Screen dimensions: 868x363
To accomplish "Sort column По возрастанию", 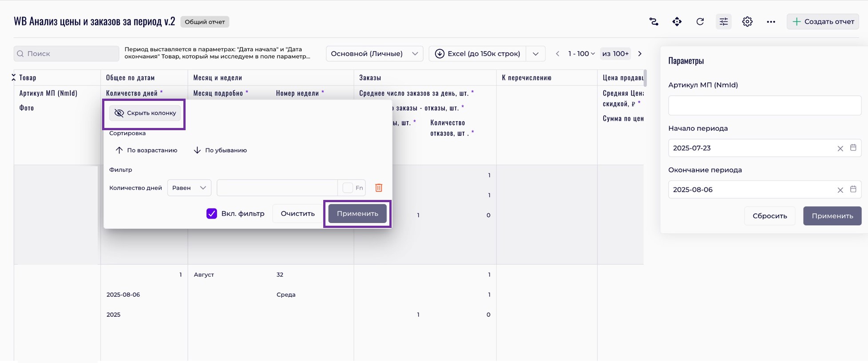I will click(x=146, y=150).
